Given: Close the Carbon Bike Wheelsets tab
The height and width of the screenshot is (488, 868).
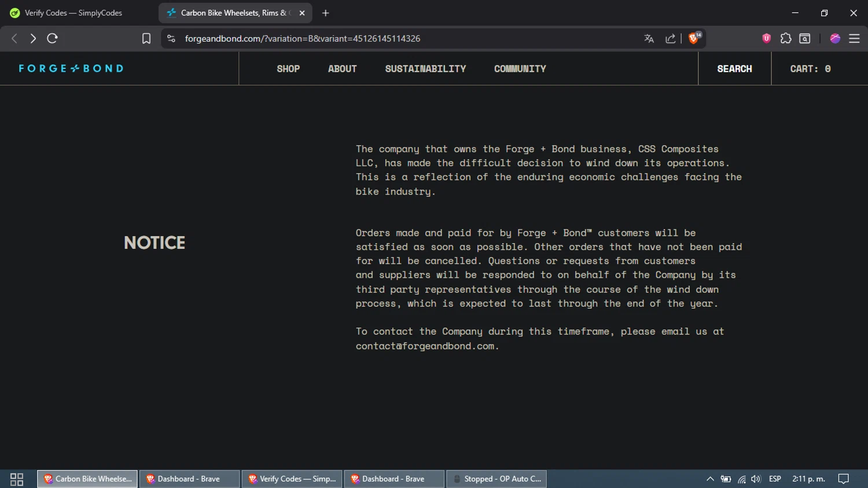Looking at the screenshot, I should pyautogui.click(x=302, y=13).
